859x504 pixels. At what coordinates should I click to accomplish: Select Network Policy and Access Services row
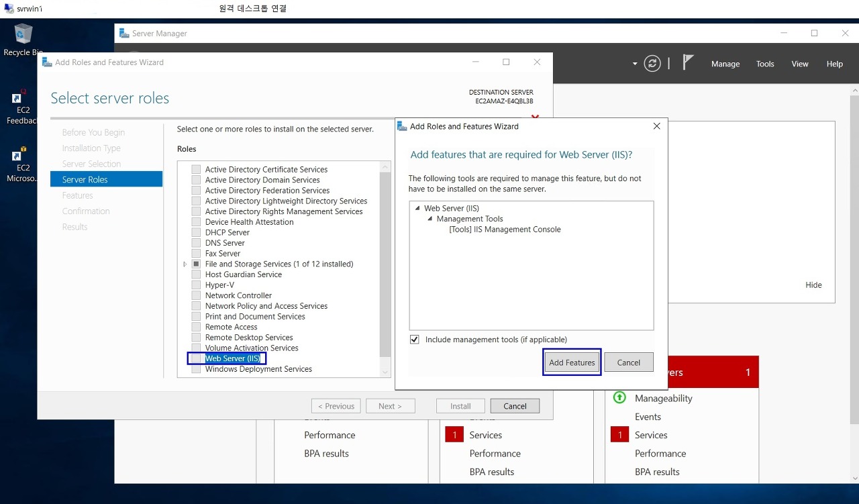(x=266, y=306)
